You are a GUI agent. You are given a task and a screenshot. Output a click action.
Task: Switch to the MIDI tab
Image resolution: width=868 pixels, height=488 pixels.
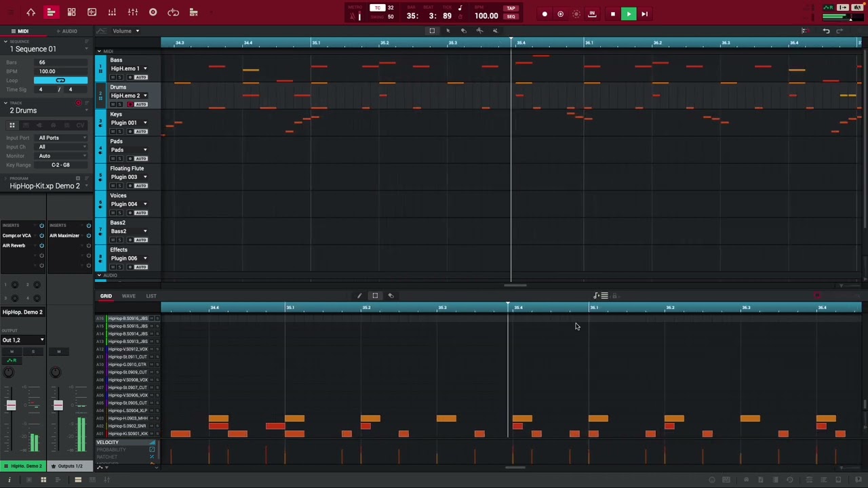tap(20, 31)
